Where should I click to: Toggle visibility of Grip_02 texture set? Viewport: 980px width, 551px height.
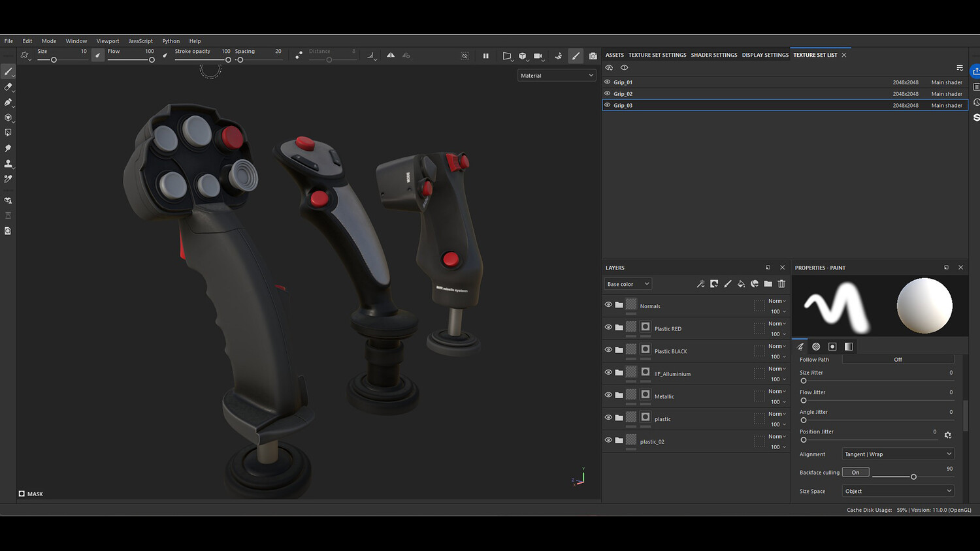click(608, 93)
